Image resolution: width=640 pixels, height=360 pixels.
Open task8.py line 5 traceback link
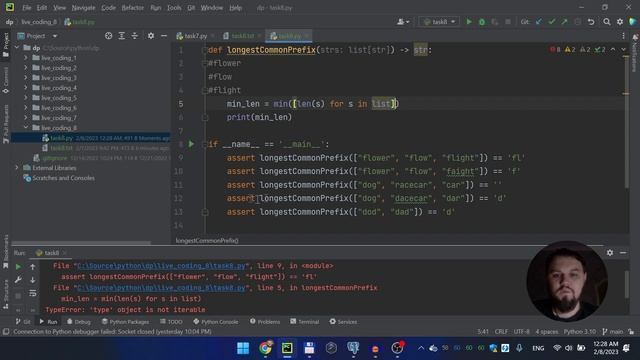[161, 288]
